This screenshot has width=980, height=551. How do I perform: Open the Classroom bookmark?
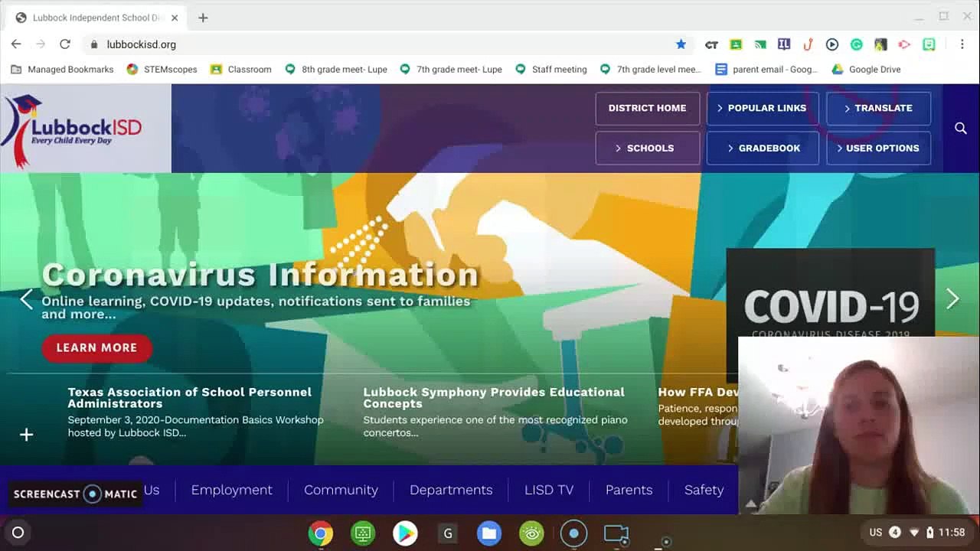(240, 69)
